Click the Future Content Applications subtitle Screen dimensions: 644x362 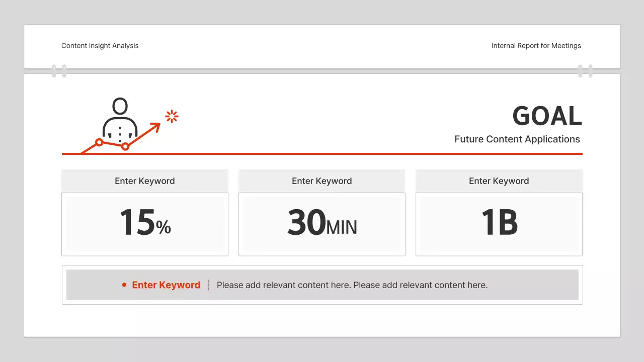click(517, 139)
